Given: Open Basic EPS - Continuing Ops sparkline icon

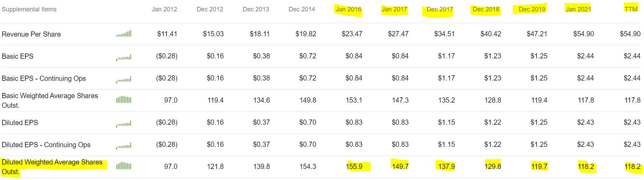Looking at the screenshot, I should pos(124,79).
